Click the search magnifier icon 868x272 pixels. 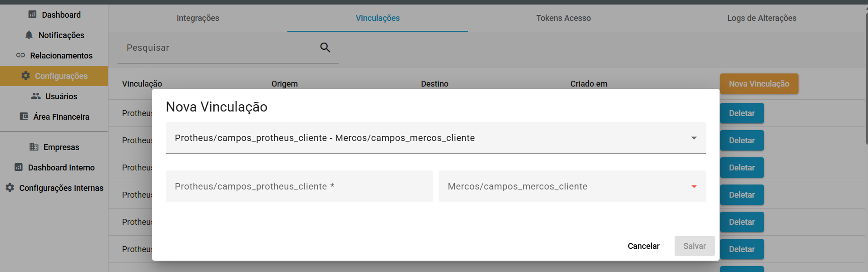tap(325, 47)
